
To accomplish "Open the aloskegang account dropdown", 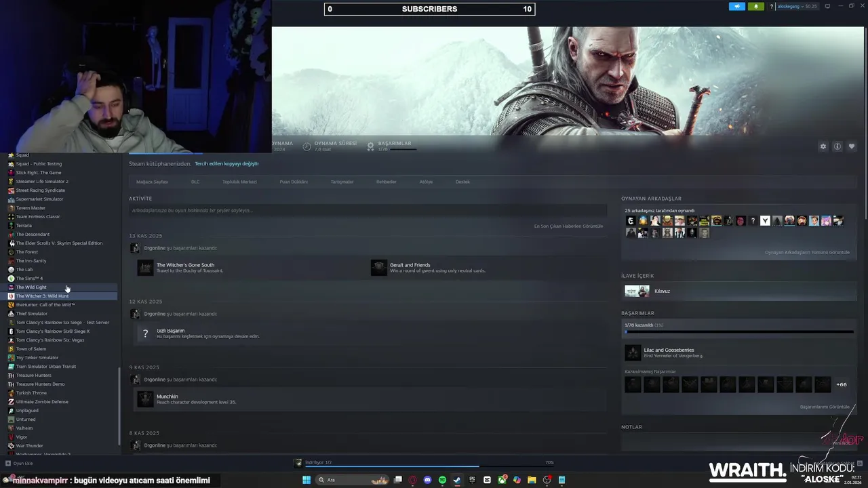I will pyautogui.click(x=797, y=6).
